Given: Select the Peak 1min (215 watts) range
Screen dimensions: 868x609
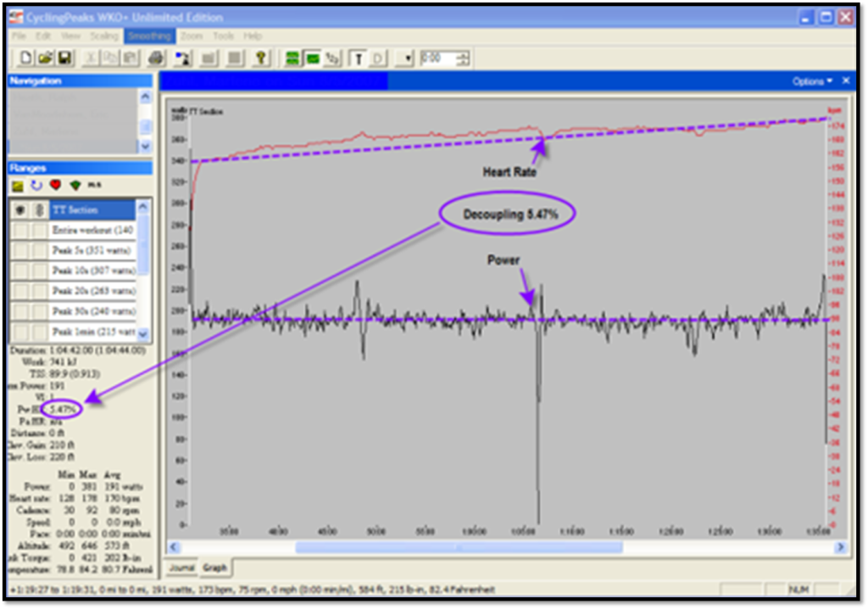Looking at the screenshot, I should pyautogui.click(x=93, y=332).
